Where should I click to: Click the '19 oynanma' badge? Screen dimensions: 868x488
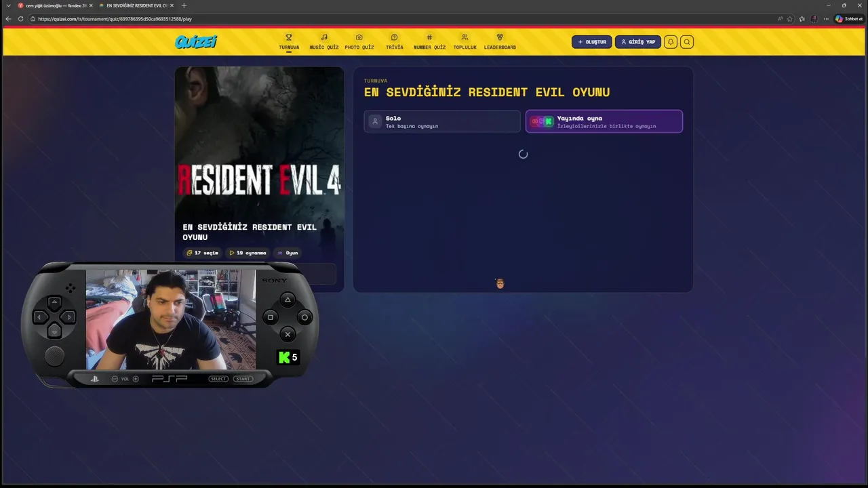[248, 253]
